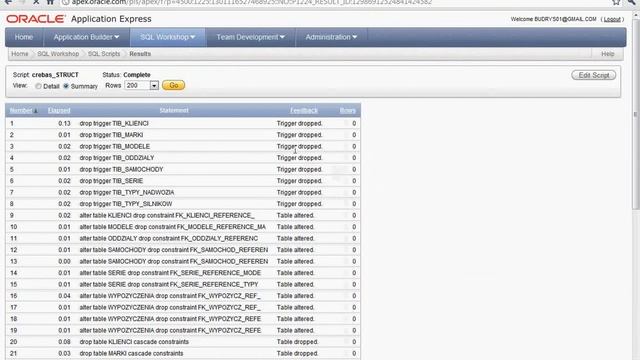Select the Summary view radio button
640x360 pixels.
pyautogui.click(x=66, y=86)
